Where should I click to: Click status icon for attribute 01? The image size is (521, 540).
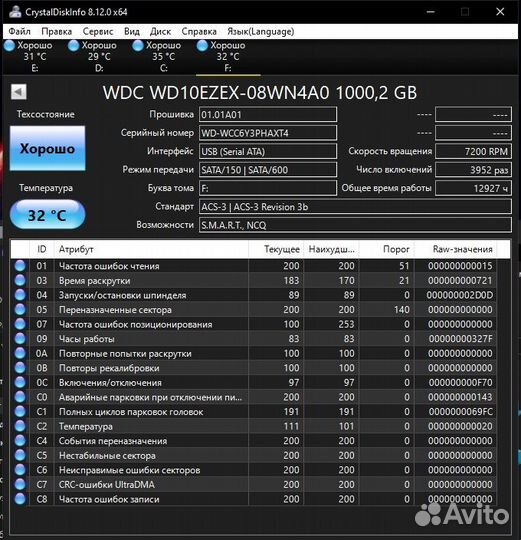point(20,266)
